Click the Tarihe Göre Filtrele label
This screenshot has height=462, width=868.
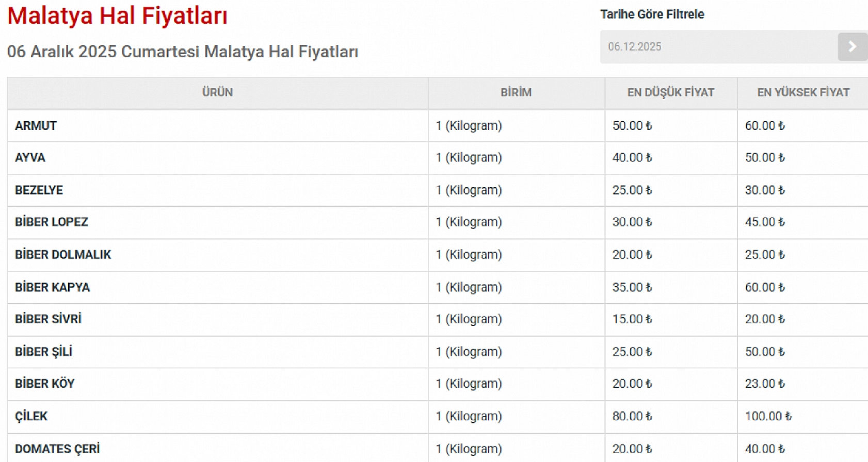pyautogui.click(x=652, y=14)
